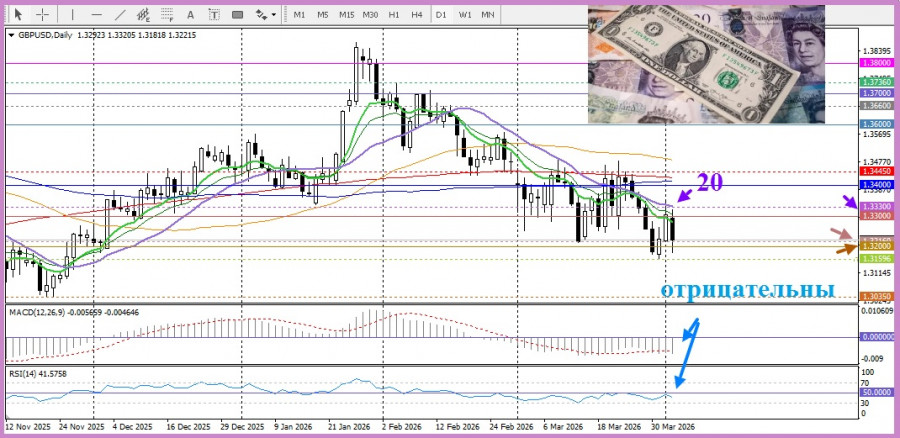Click the 18 Mar 2026 date label
Image resolution: width=900 pixels, height=438 pixels.
point(619,428)
